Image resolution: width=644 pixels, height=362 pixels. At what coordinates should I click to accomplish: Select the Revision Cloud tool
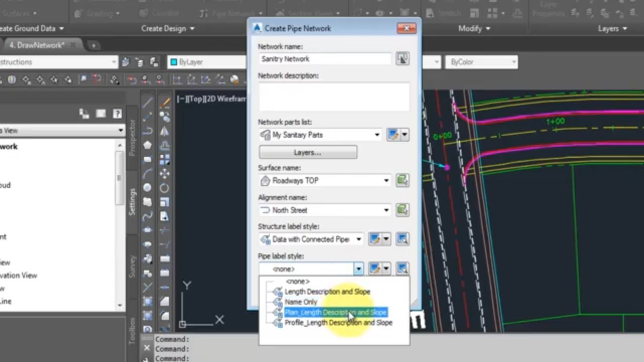pos(147,202)
